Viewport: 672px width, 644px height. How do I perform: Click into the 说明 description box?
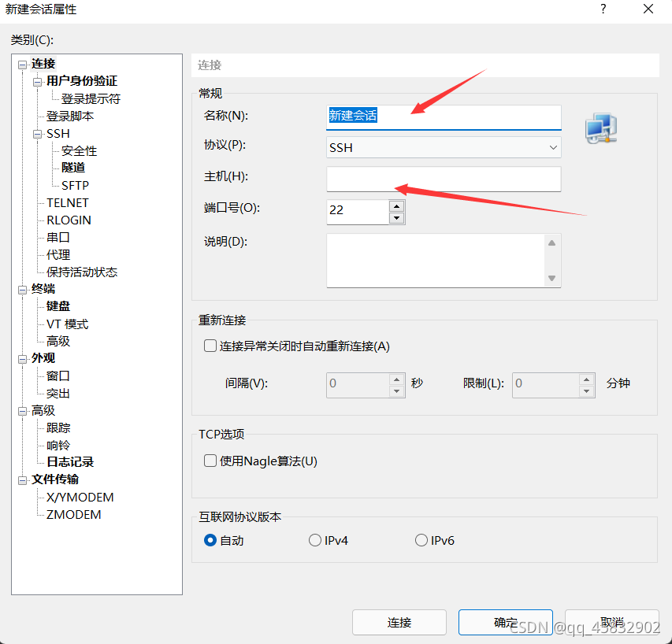(436, 261)
